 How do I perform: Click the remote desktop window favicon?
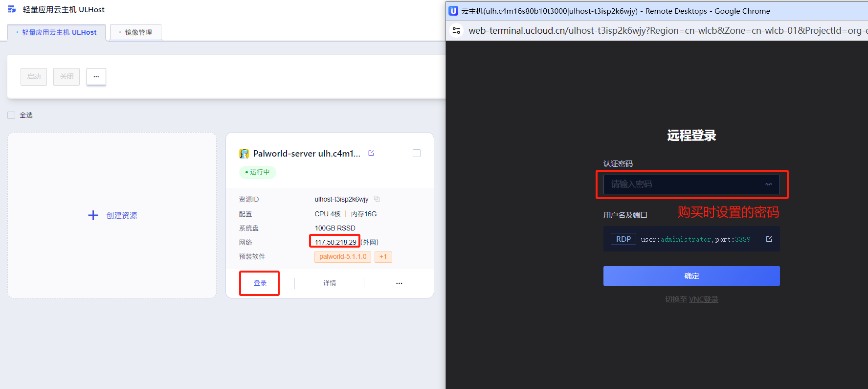(454, 11)
